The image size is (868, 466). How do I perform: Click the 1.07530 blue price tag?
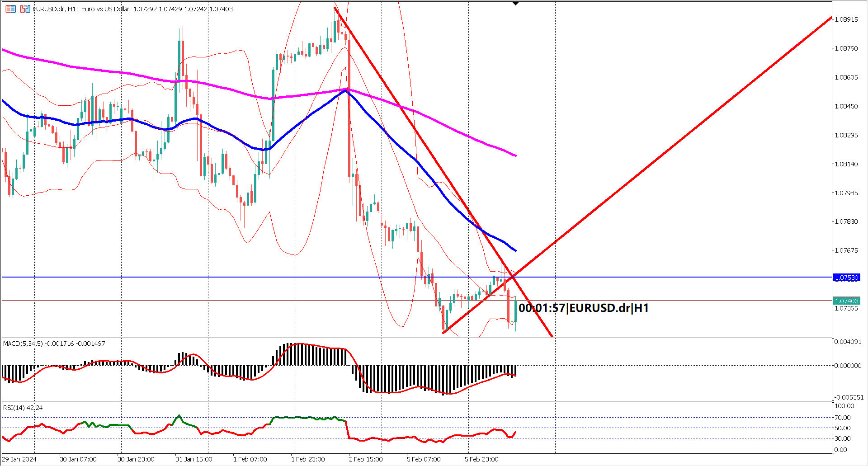pos(847,278)
